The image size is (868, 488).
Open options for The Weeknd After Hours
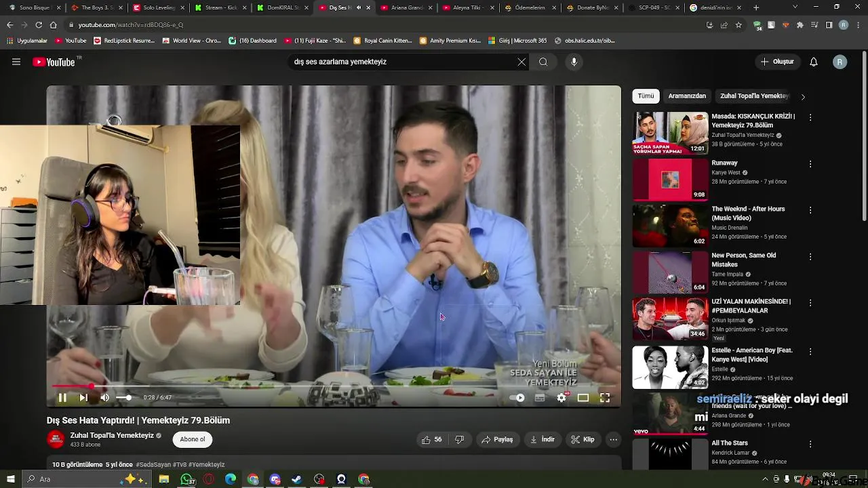(810, 210)
